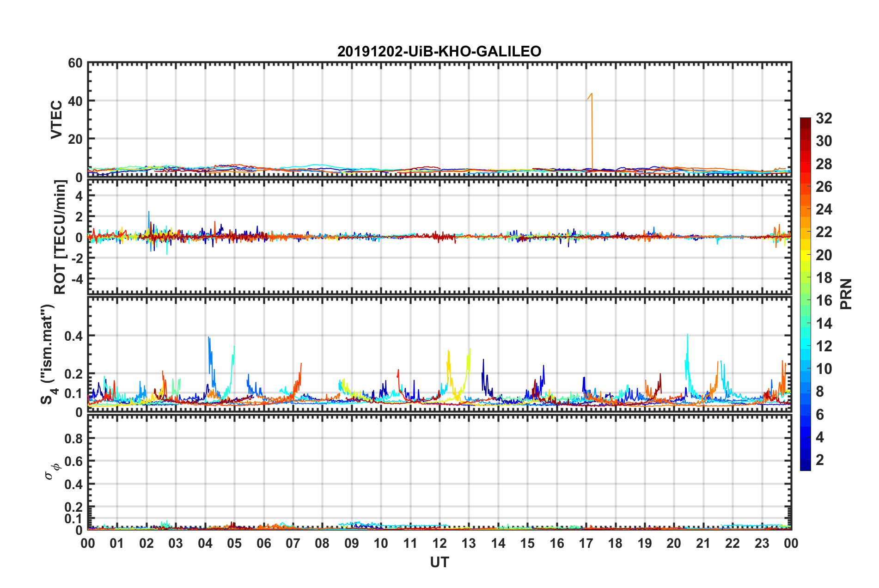This screenshot has height=588, width=879.
Task: Click the VTEC y-axis tick 60
Action: [x=75, y=63]
